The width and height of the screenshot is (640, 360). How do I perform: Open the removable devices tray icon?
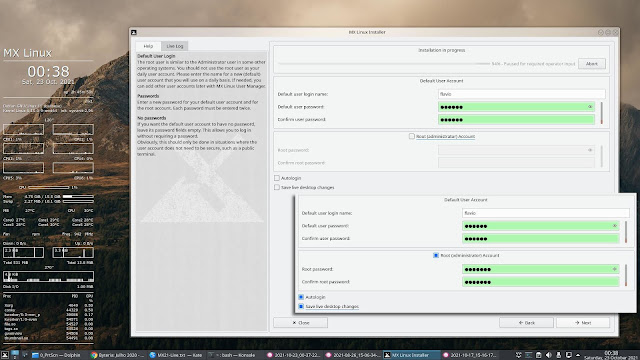tap(558, 355)
